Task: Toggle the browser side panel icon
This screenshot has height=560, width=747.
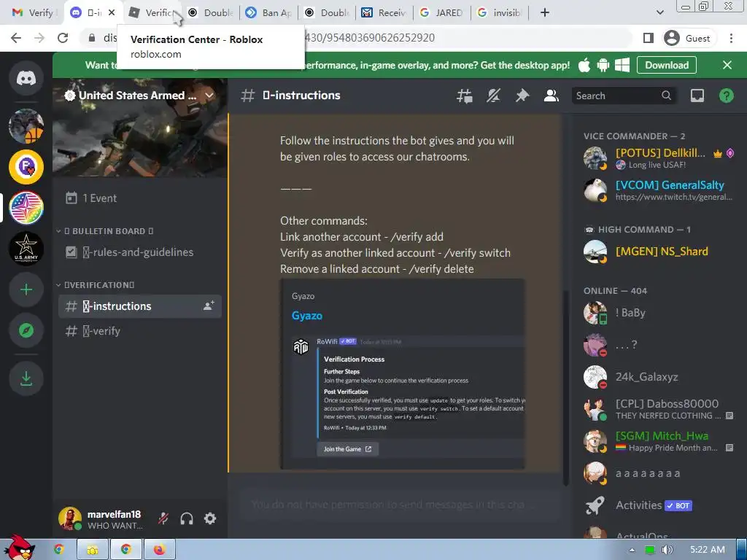Action: point(648,38)
